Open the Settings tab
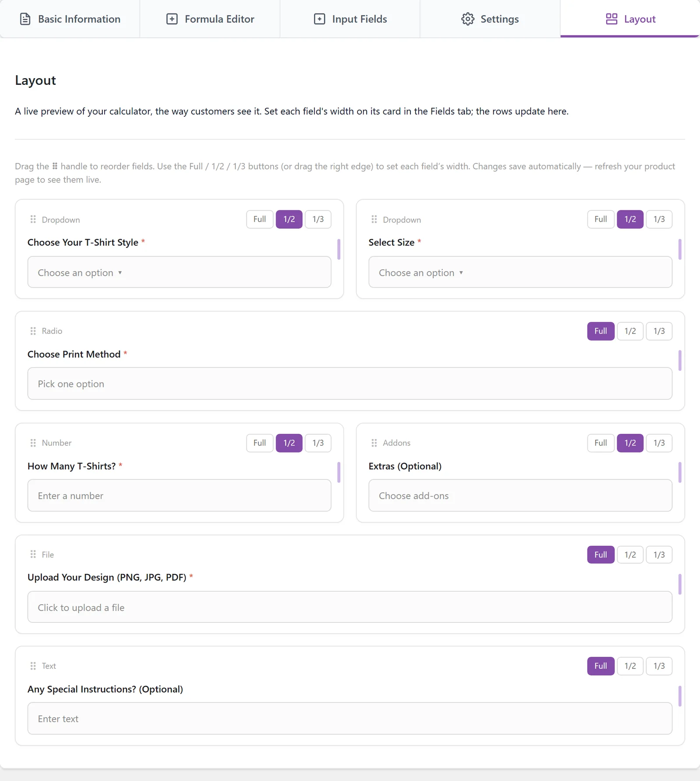Image resolution: width=700 pixels, height=781 pixels. pos(490,19)
